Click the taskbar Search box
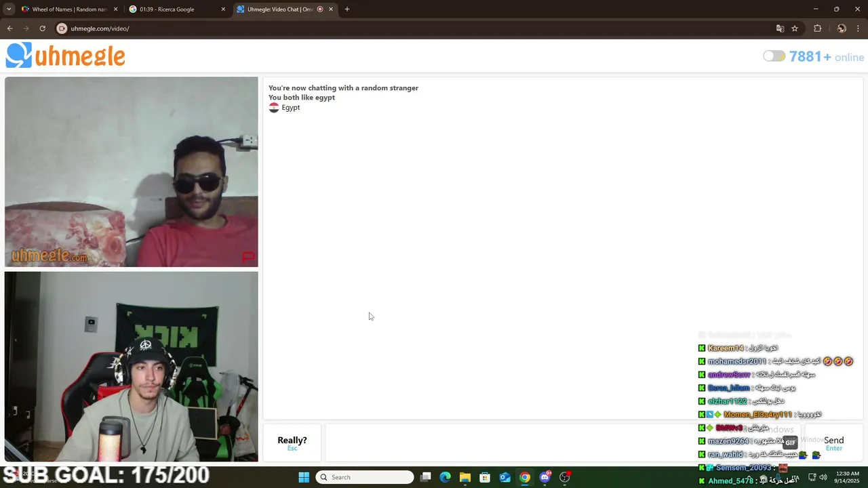Image resolution: width=868 pixels, height=488 pixels. point(365,477)
